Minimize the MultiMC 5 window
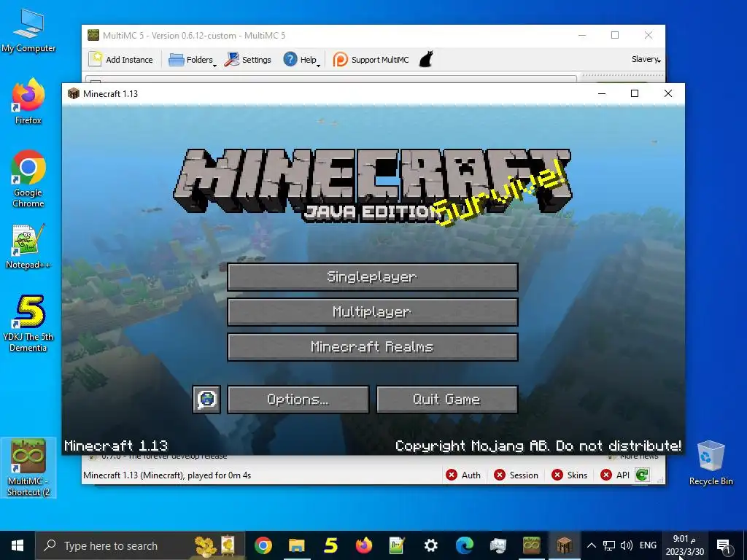The image size is (747, 560). click(x=582, y=35)
